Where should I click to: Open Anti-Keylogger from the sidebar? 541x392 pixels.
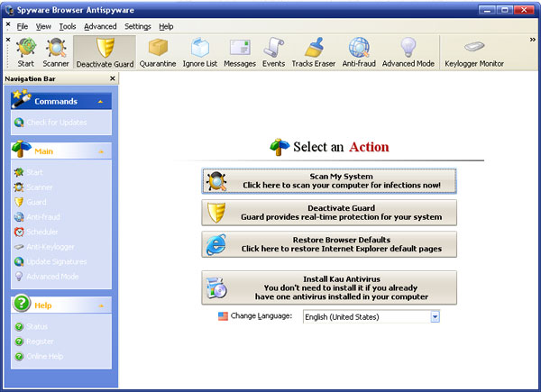(x=44, y=247)
